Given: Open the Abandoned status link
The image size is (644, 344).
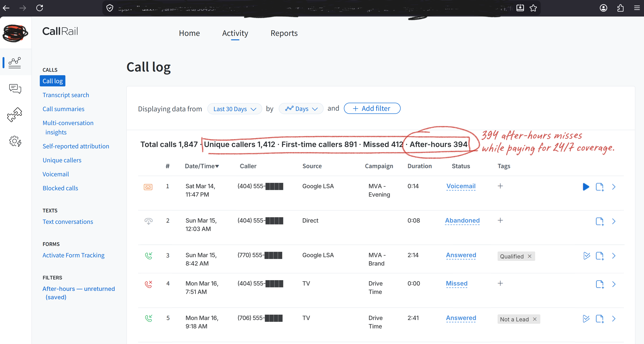Looking at the screenshot, I should (x=462, y=220).
